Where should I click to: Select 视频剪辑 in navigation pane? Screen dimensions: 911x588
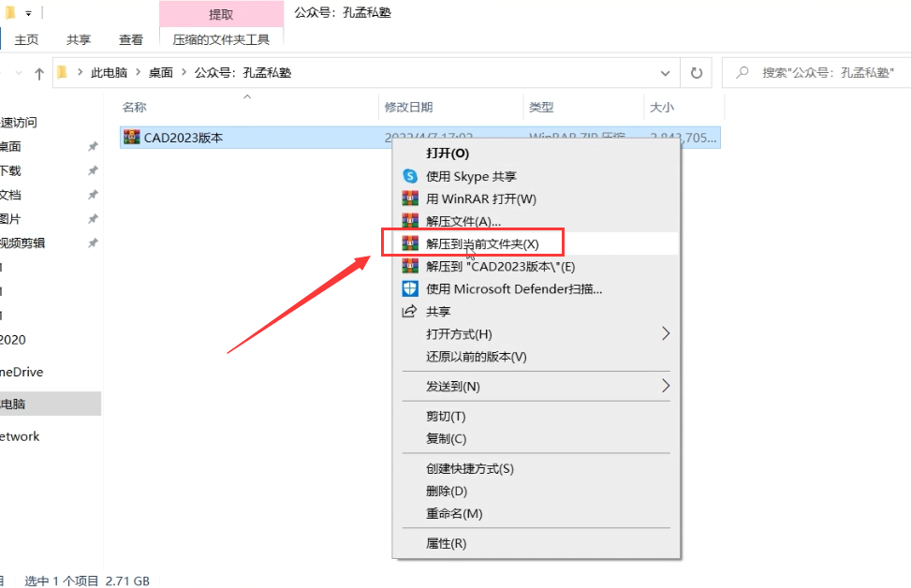click(22, 243)
